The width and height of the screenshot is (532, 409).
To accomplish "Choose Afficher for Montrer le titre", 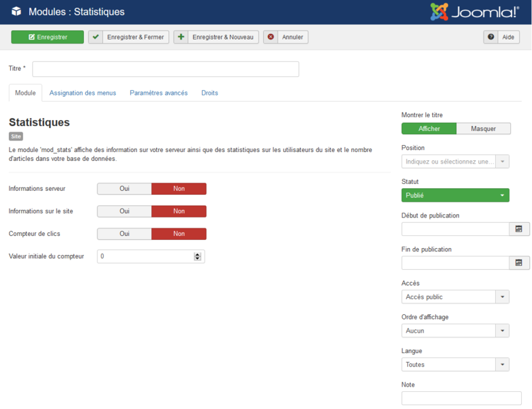I will coord(429,129).
